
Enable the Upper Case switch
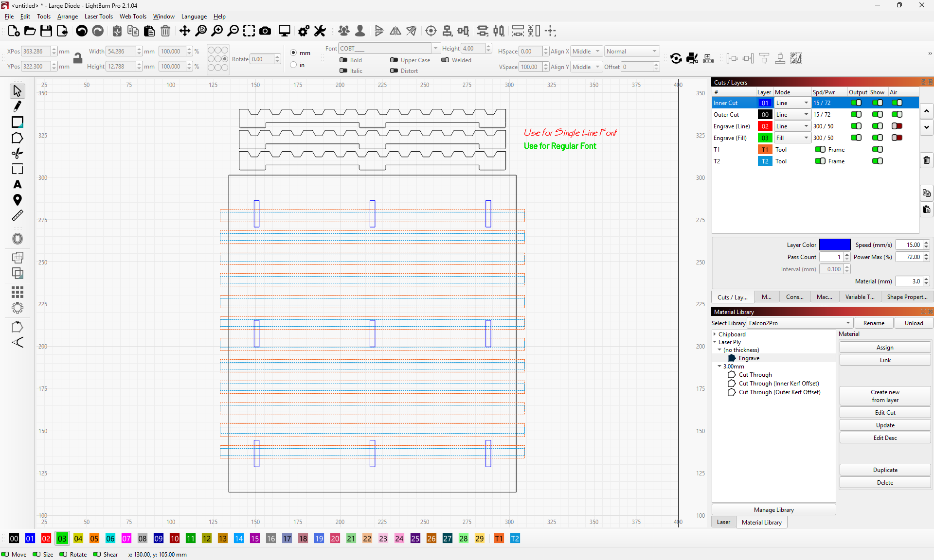tap(394, 60)
